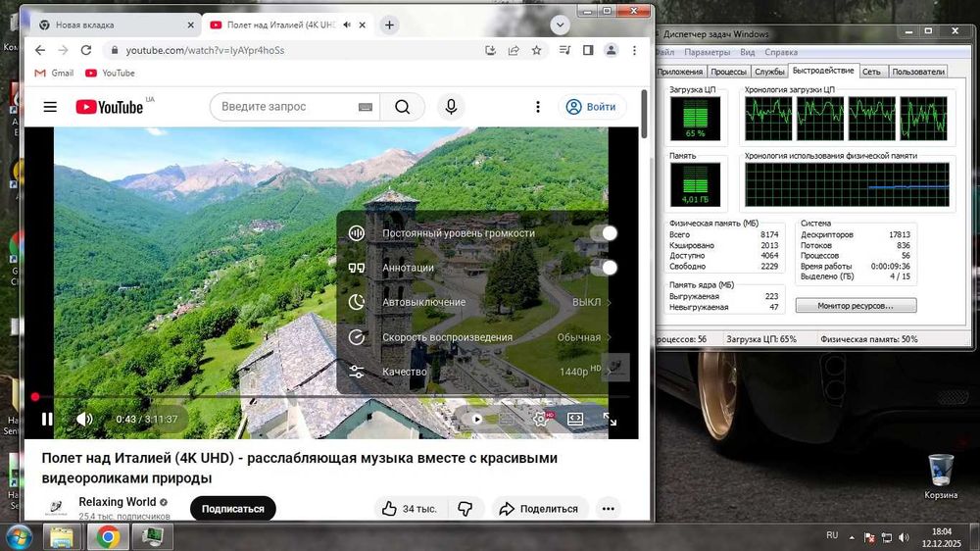This screenshot has height=551, width=980.
Task: Open more actions below the video
Action: click(x=609, y=509)
